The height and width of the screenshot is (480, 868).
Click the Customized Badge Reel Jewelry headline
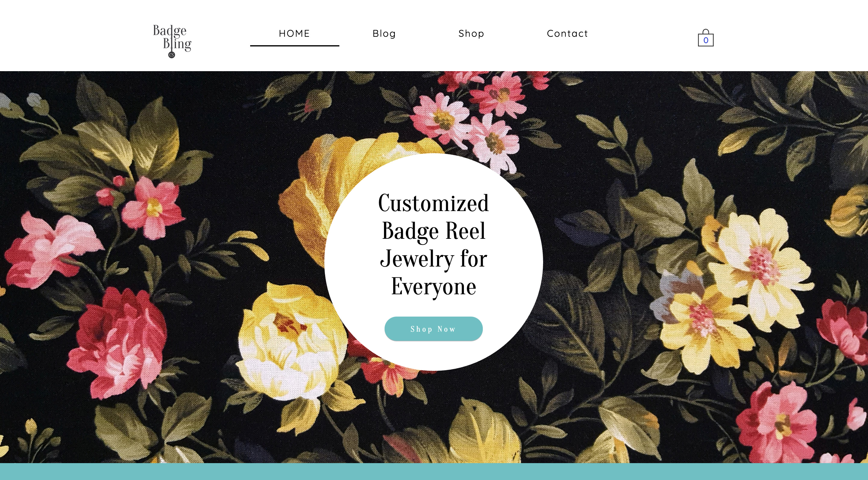(433, 245)
